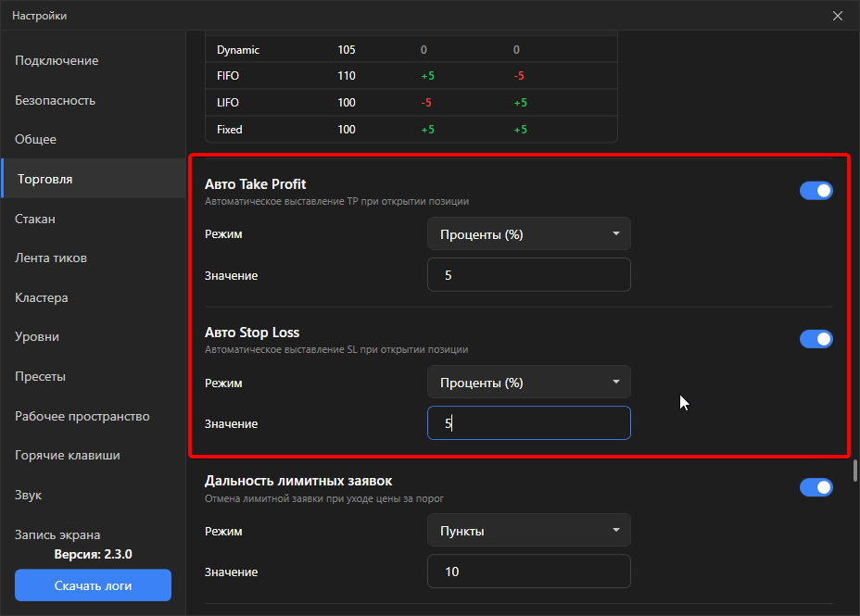This screenshot has height=616, width=860.
Task: Select the FIFO row label
Action: click(x=228, y=76)
